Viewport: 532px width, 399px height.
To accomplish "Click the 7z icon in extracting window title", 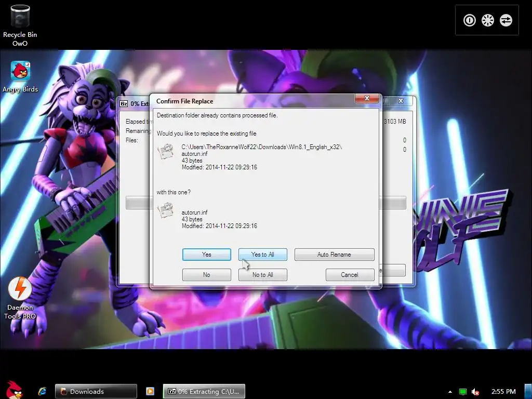I will (124, 103).
